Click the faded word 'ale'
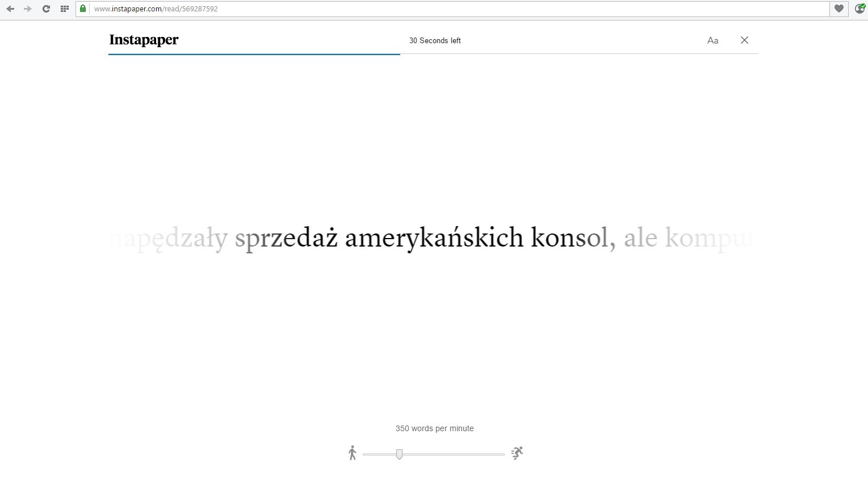 641,237
